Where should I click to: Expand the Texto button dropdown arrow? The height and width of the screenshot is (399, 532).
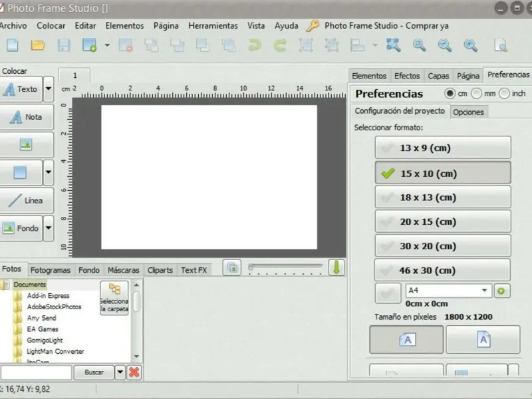(49, 89)
